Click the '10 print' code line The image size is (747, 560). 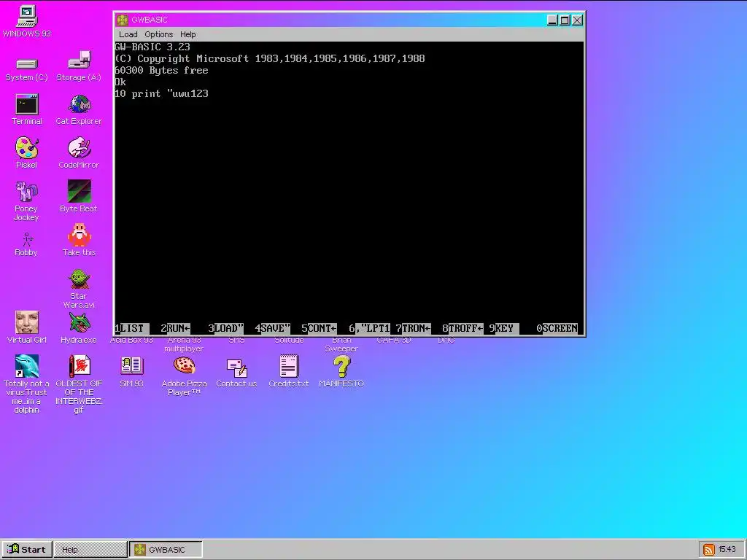[x=161, y=94]
